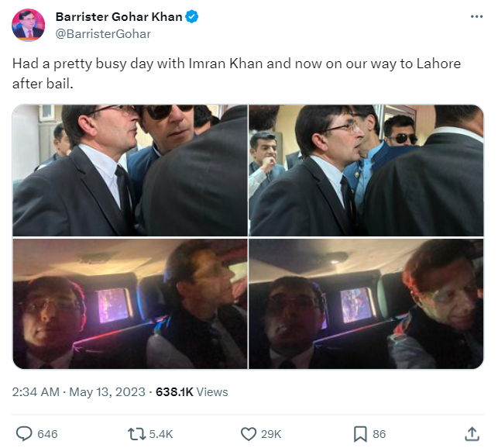The width and height of the screenshot is (498, 448).
Task: Bookmark this tweet
Action: pos(360,433)
